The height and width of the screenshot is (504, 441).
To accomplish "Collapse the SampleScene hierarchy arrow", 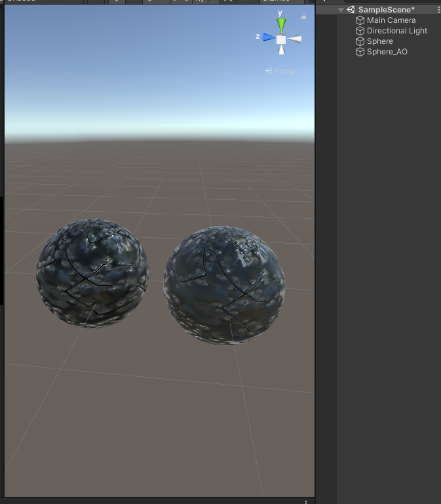I will pos(341,10).
